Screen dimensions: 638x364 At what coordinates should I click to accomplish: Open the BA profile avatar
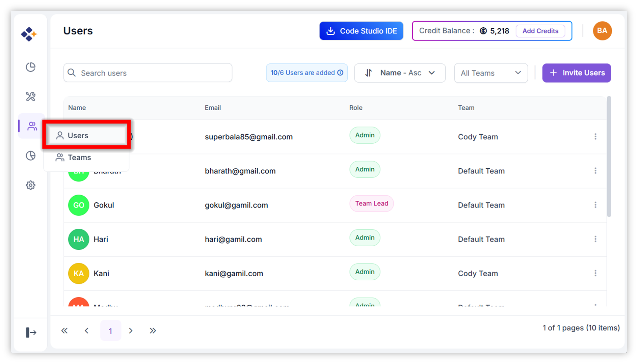(x=602, y=31)
